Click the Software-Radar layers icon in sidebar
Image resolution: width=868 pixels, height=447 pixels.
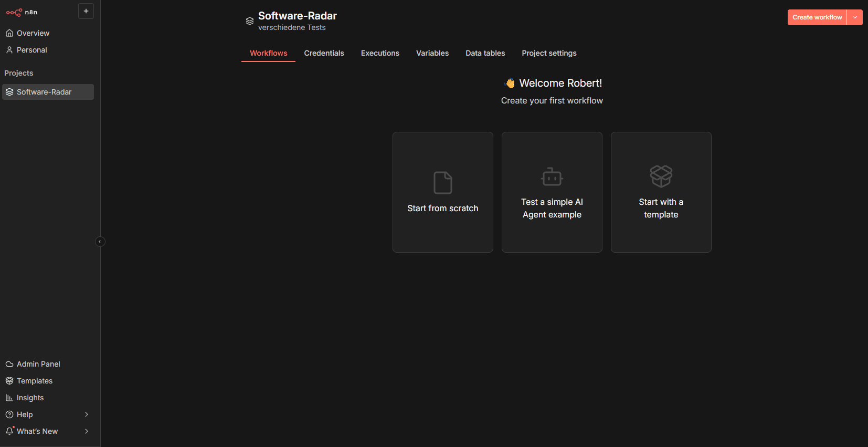(9, 92)
